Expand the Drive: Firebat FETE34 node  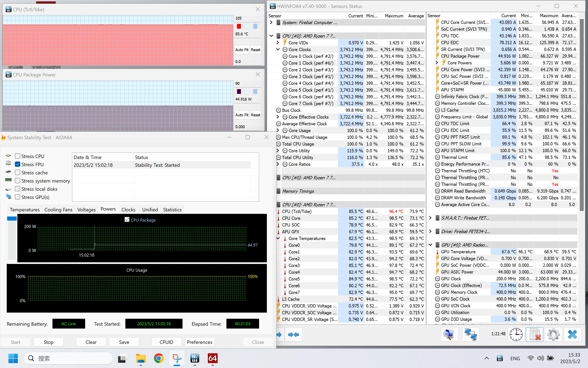[x=430, y=231]
